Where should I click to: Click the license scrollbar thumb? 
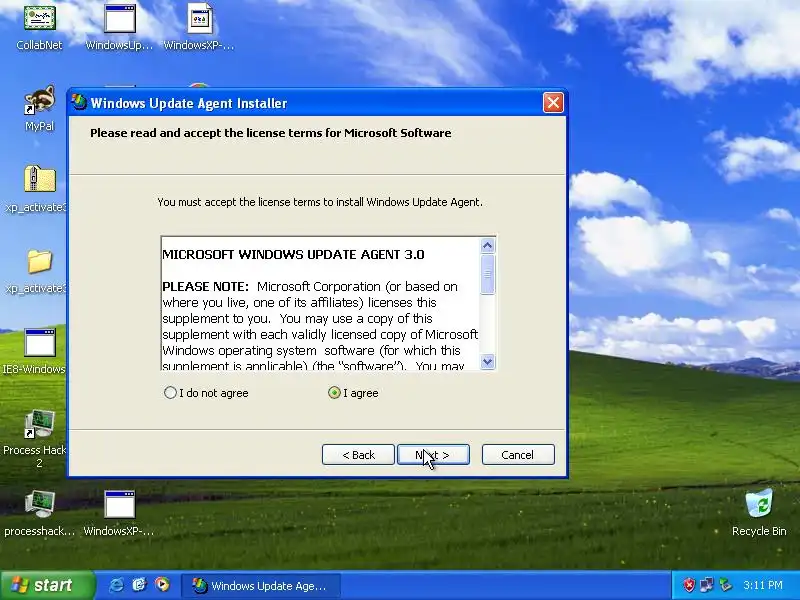click(487, 274)
